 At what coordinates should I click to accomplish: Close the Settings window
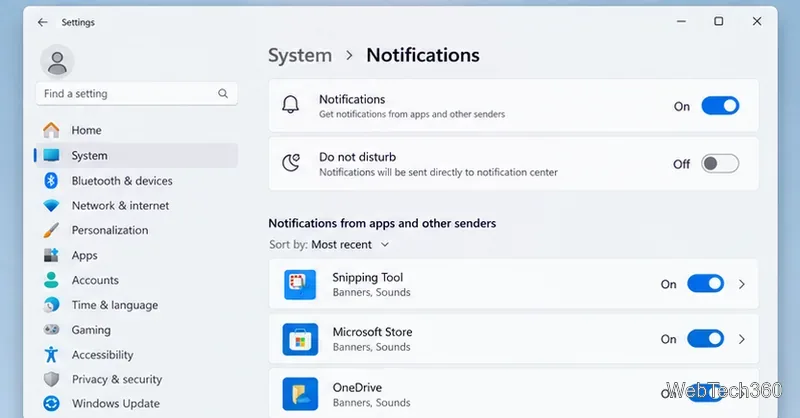757,21
